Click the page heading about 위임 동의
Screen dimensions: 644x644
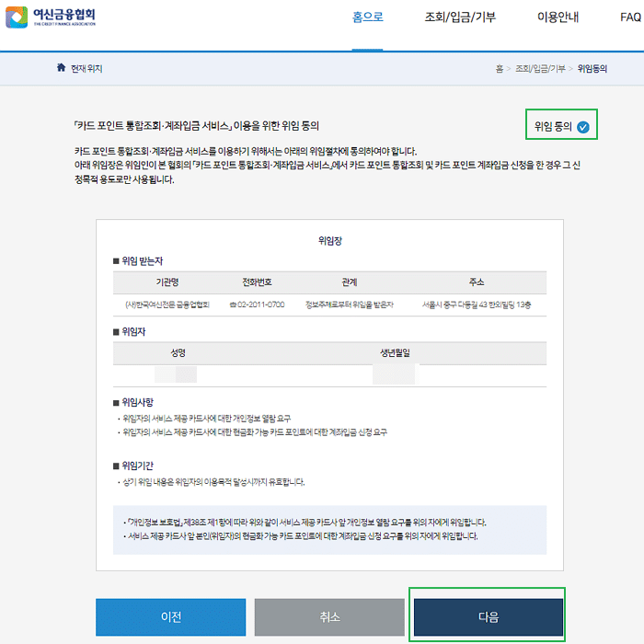pos(197,126)
